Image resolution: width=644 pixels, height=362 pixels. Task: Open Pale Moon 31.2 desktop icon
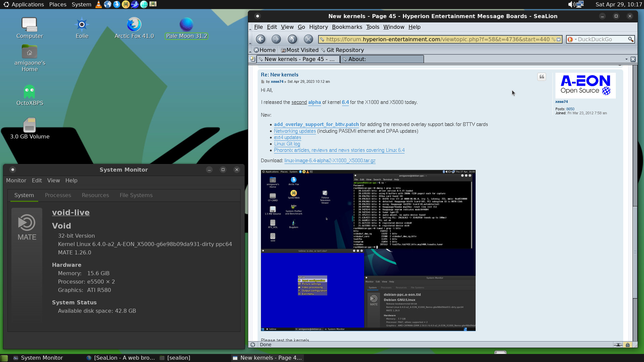tap(186, 28)
